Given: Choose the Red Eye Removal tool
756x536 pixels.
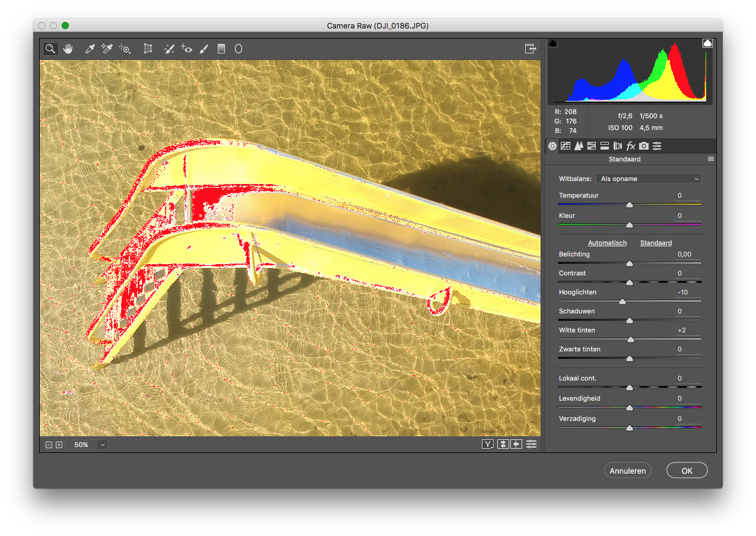Looking at the screenshot, I should pyautogui.click(x=187, y=49).
